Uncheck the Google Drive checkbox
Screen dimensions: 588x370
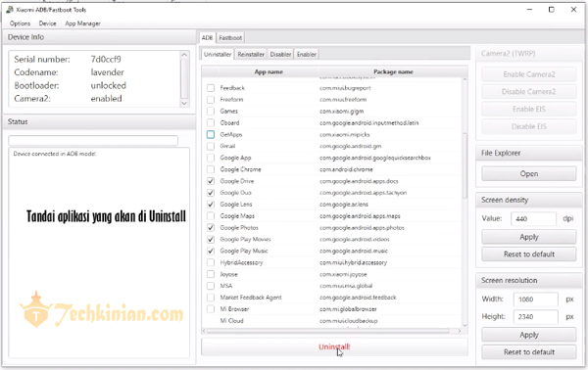coord(211,181)
